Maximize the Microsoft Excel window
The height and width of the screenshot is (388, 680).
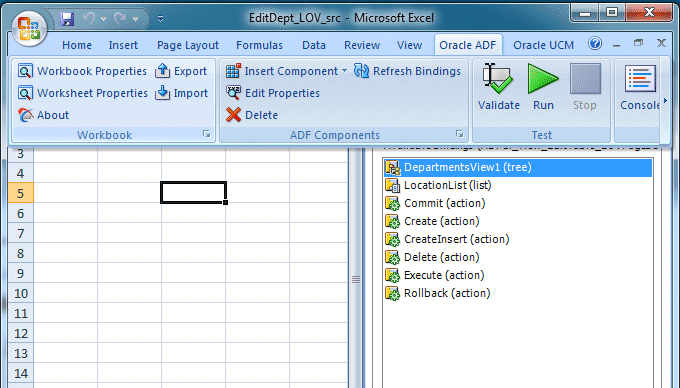[x=611, y=13]
